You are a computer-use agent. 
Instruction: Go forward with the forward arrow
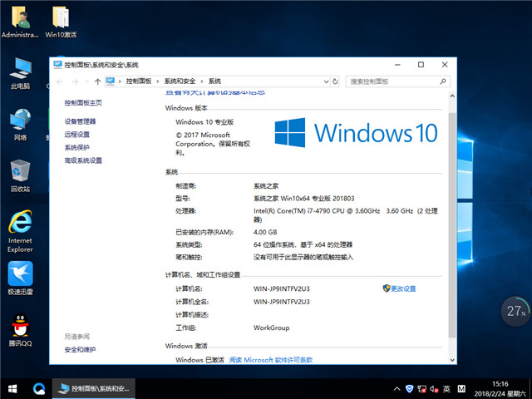75,81
